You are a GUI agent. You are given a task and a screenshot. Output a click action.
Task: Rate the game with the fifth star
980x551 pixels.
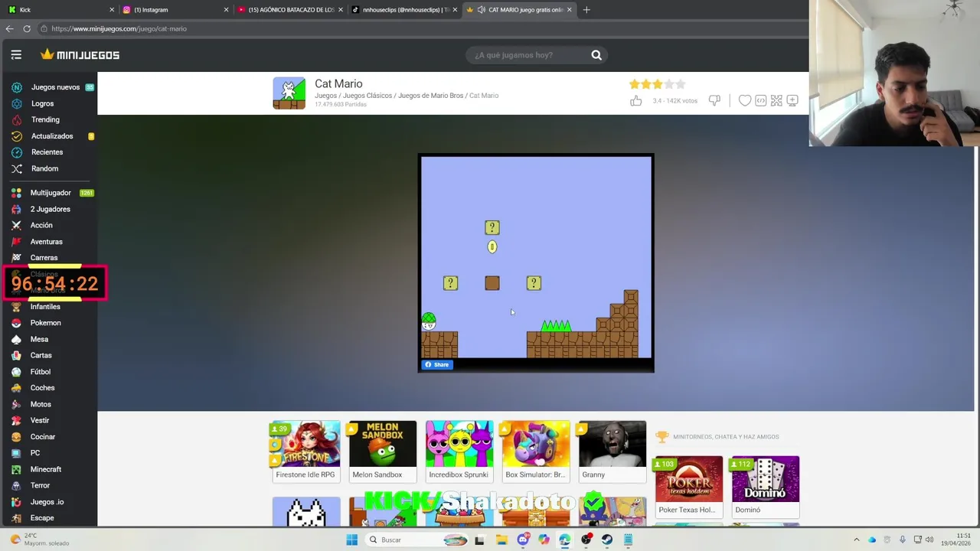tap(681, 84)
